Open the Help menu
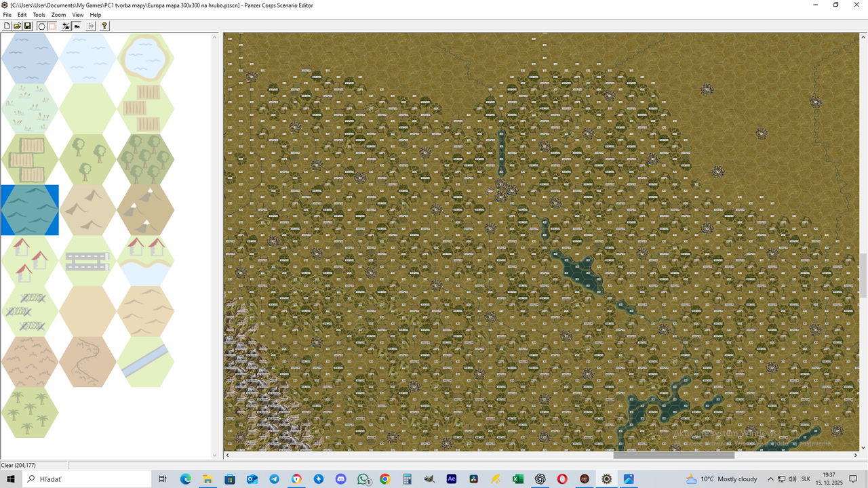This screenshot has width=868, height=488. point(96,15)
